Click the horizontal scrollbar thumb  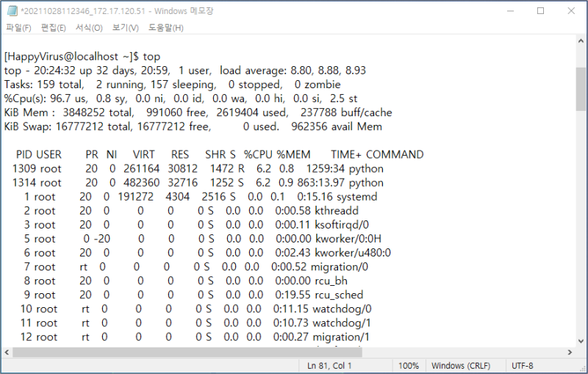click(x=187, y=352)
